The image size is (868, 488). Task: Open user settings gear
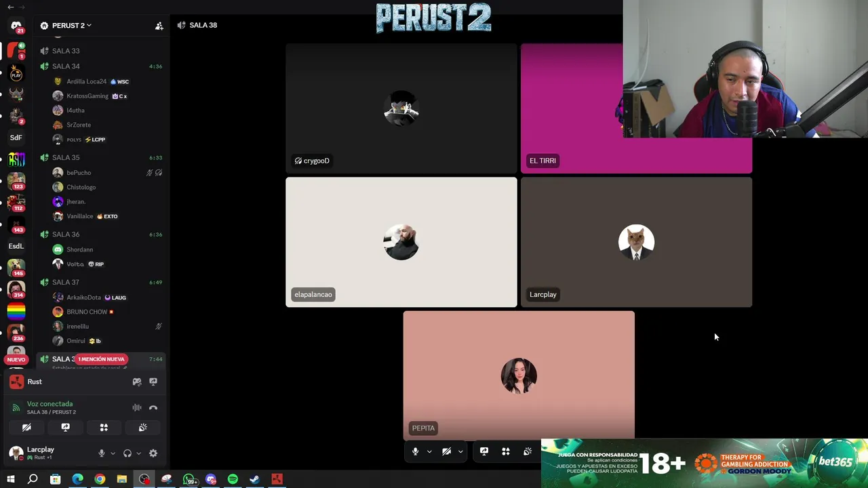[x=153, y=453]
